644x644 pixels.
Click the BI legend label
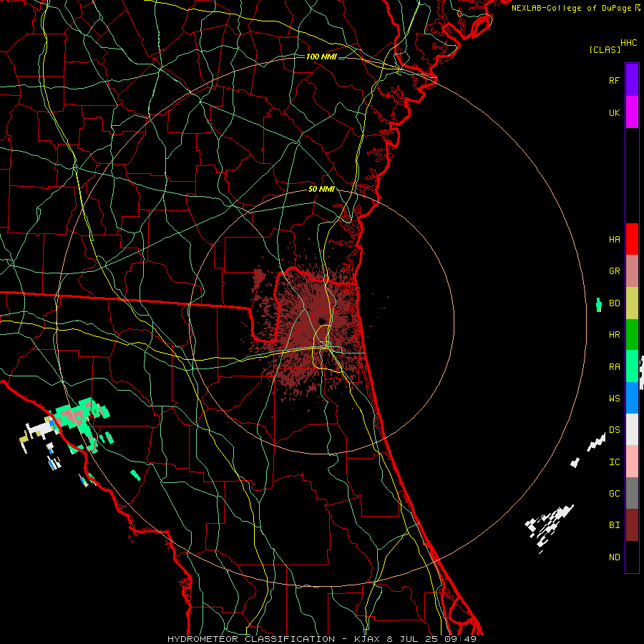pos(614,525)
